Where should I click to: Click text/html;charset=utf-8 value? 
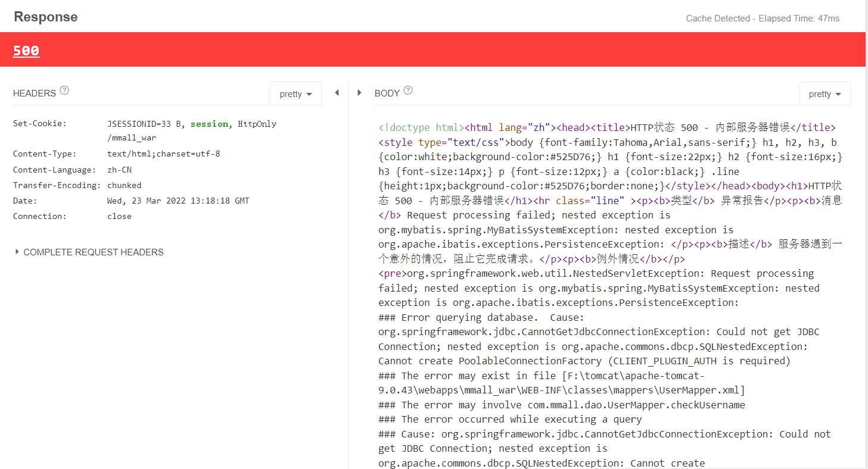(x=163, y=154)
